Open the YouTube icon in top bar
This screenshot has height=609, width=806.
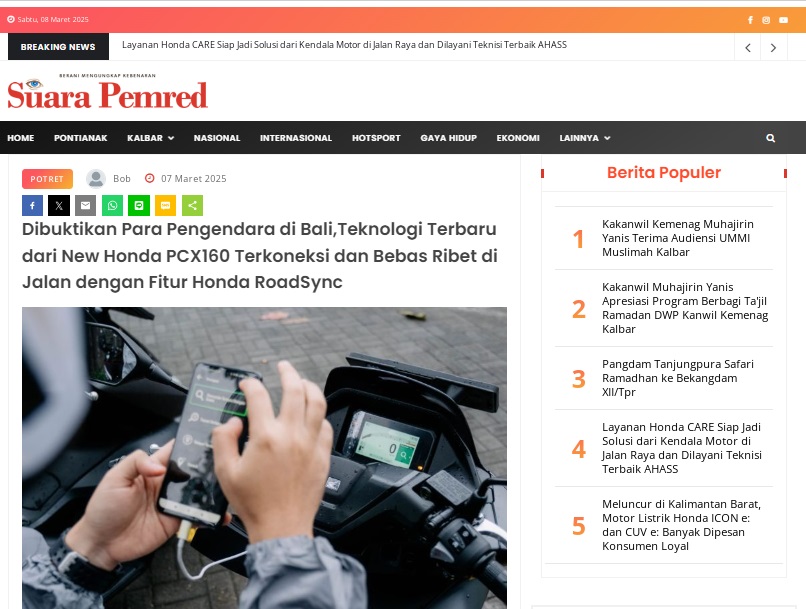point(783,20)
